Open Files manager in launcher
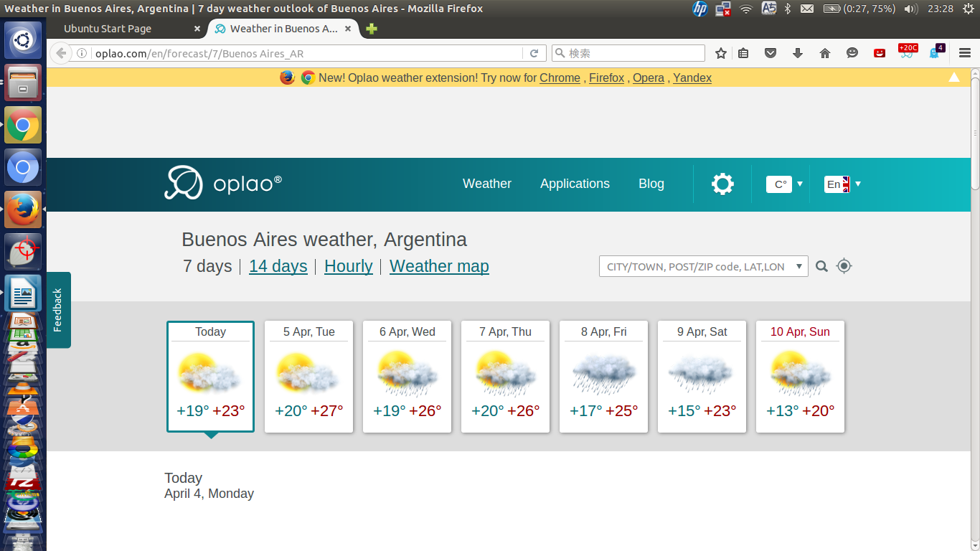 pos(23,83)
